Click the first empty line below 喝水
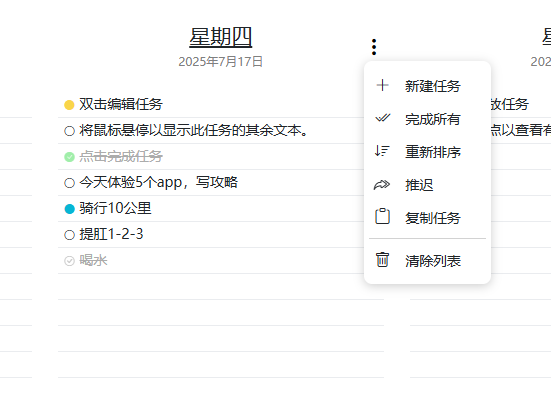 point(221,286)
